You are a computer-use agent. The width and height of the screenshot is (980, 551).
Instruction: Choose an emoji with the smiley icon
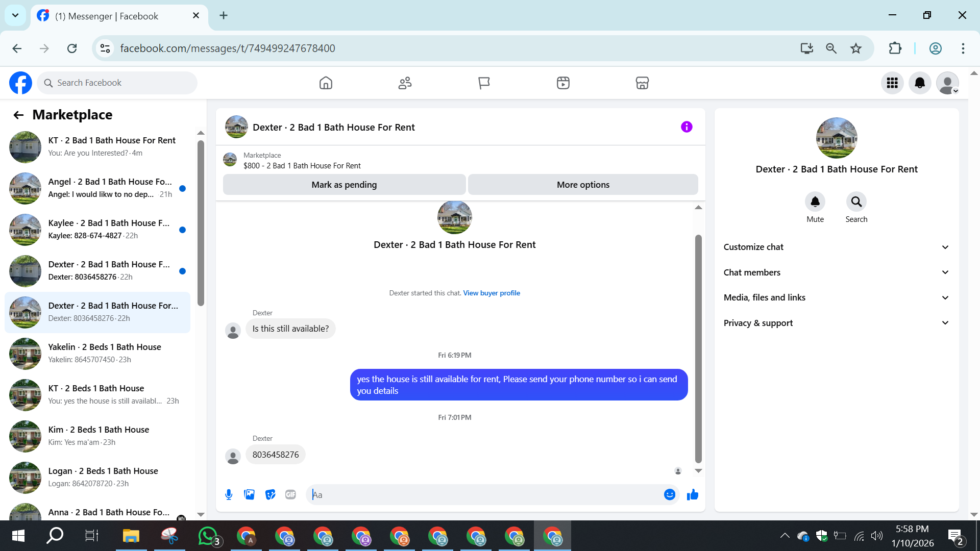670,494
